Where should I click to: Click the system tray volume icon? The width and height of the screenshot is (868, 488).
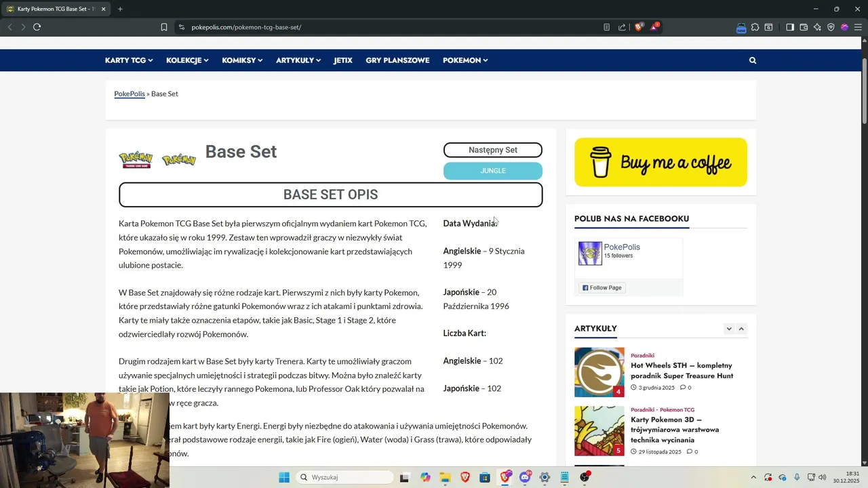(x=823, y=477)
